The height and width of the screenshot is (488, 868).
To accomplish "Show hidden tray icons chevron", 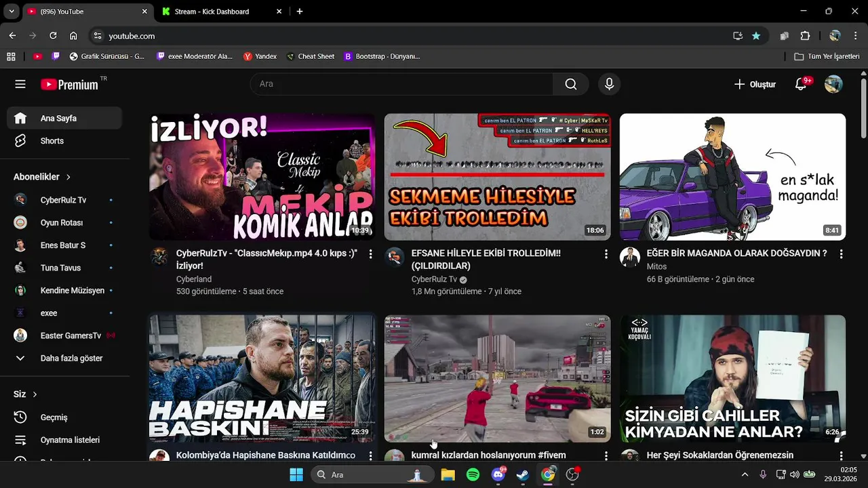I will (x=745, y=474).
